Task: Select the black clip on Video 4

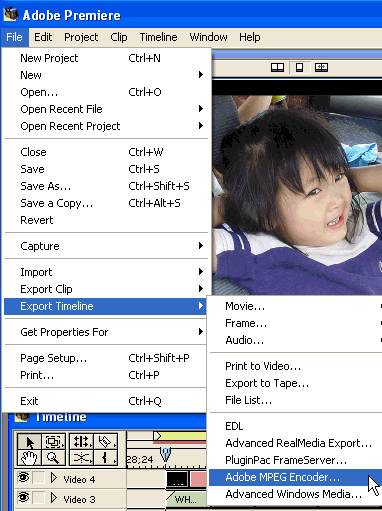Action: tap(177, 479)
